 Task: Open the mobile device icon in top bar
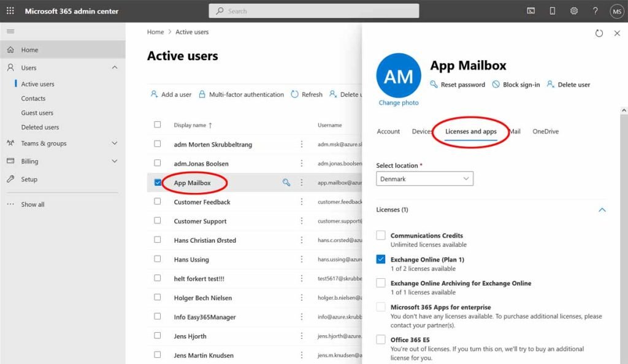pyautogui.click(x=551, y=10)
